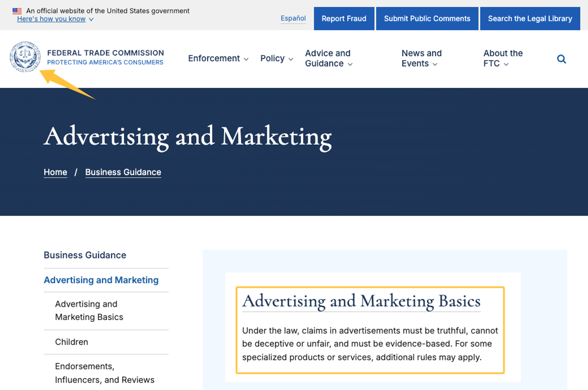This screenshot has width=588, height=390.
Task: Click the US flag icon in banner
Action: [x=17, y=11]
